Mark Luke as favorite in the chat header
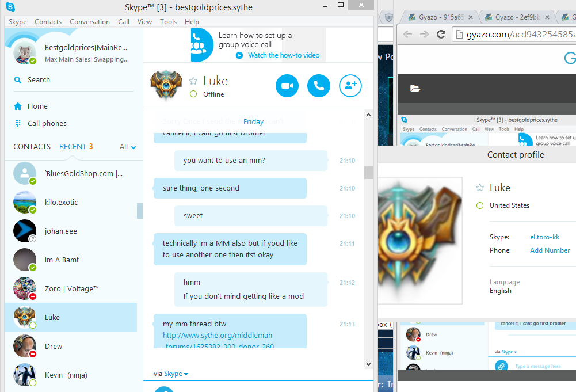 (193, 81)
